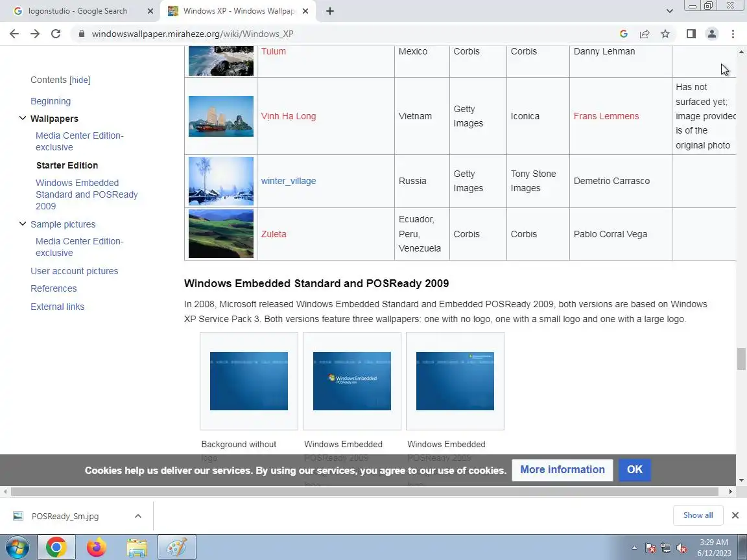The height and width of the screenshot is (560, 747).
Task: Open Windows Embedded Standard and POSReady 2009 contents link
Action: (x=87, y=194)
